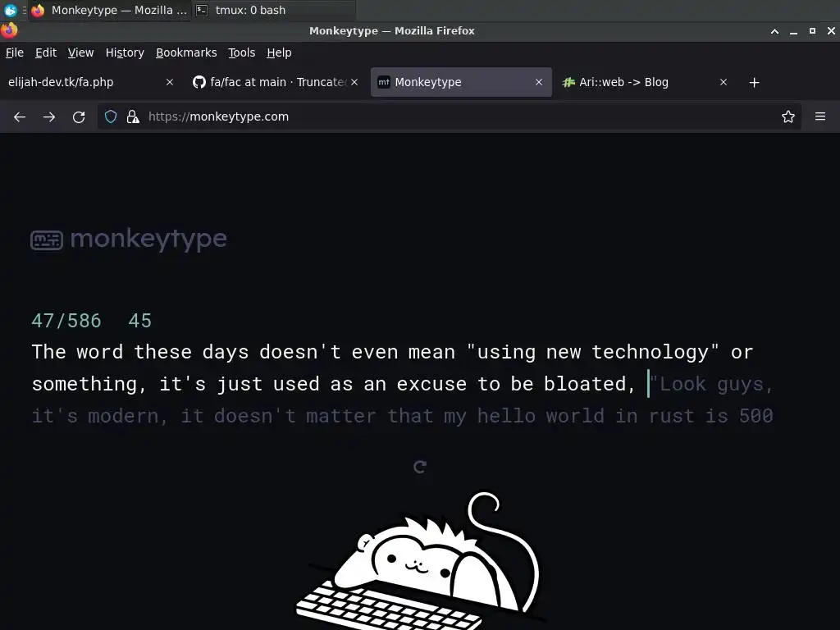Open Firefox hamburger application menu

820,116
